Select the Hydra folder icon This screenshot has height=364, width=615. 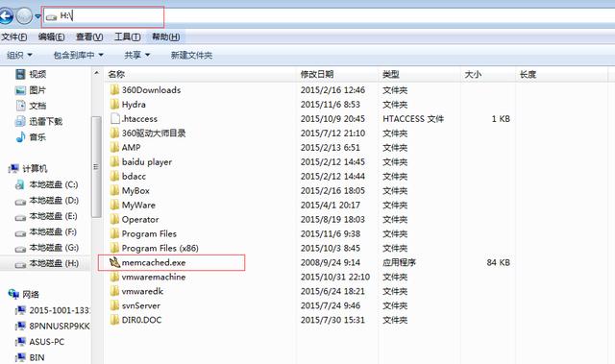pos(114,105)
